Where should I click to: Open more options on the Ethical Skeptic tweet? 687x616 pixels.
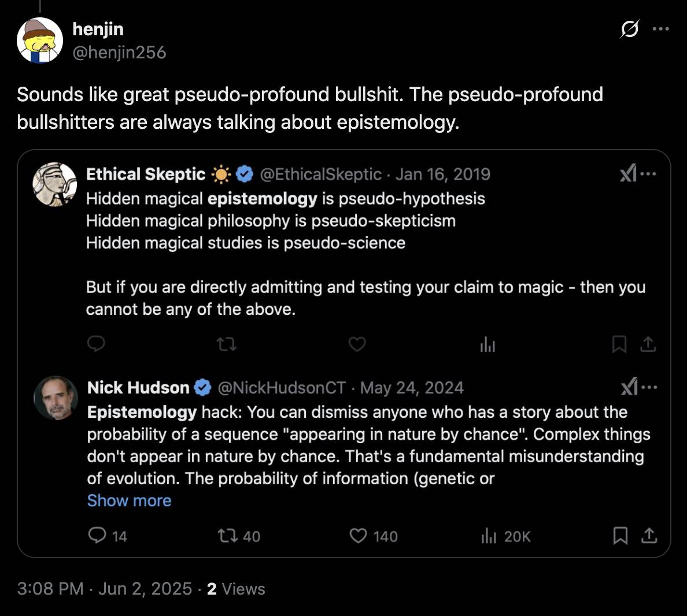648,174
